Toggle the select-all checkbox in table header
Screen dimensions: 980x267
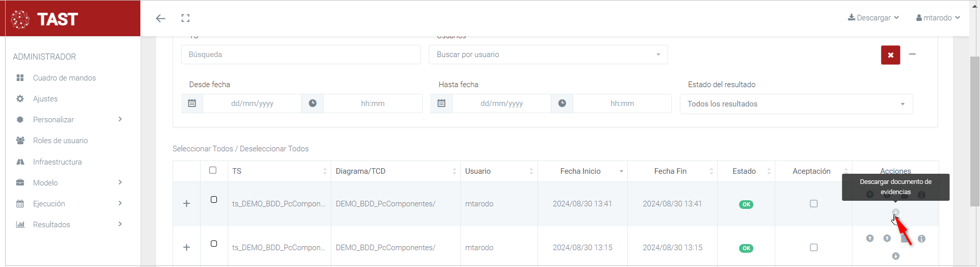(213, 170)
